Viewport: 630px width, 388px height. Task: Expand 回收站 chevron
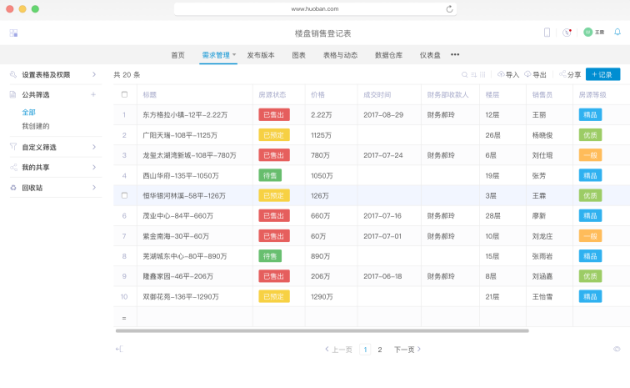[x=94, y=188]
